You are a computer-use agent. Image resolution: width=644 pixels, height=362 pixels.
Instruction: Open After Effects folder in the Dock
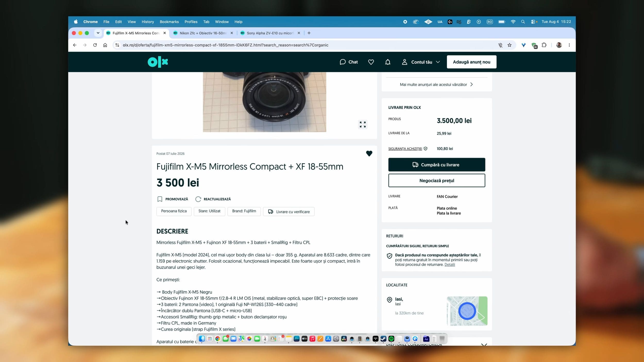(426, 339)
